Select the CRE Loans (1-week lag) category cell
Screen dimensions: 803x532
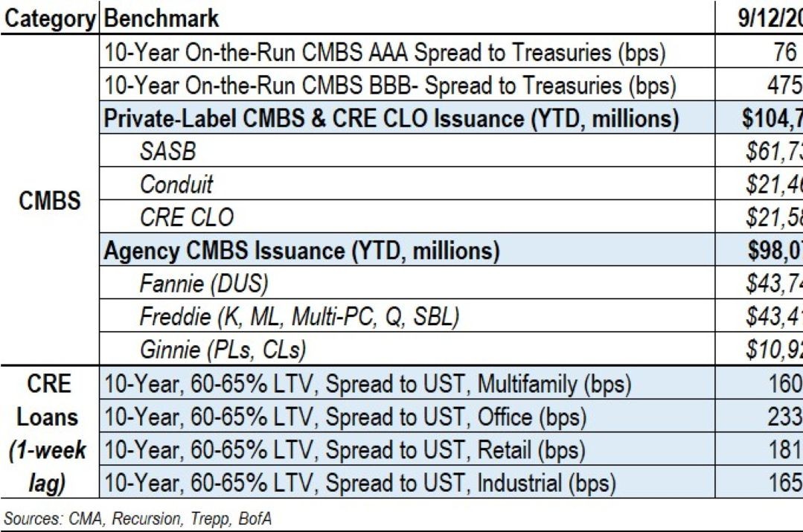click(50, 434)
